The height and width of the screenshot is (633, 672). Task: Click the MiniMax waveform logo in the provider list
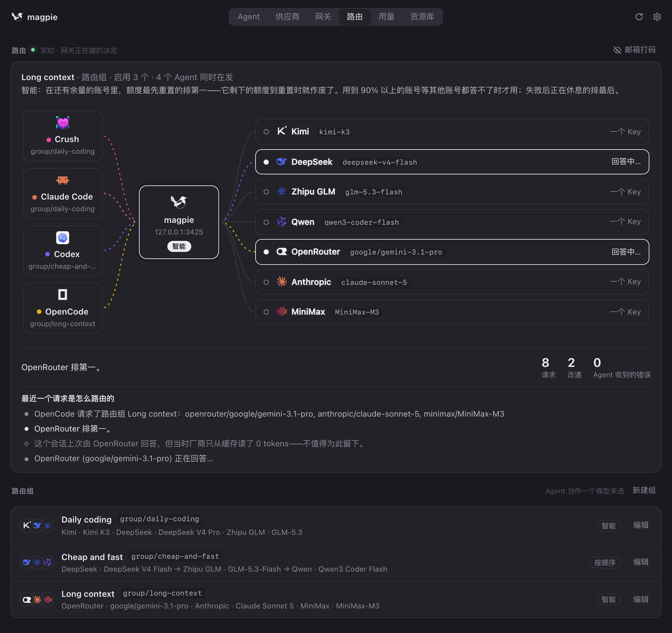pyautogui.click(x=282, y=312)
